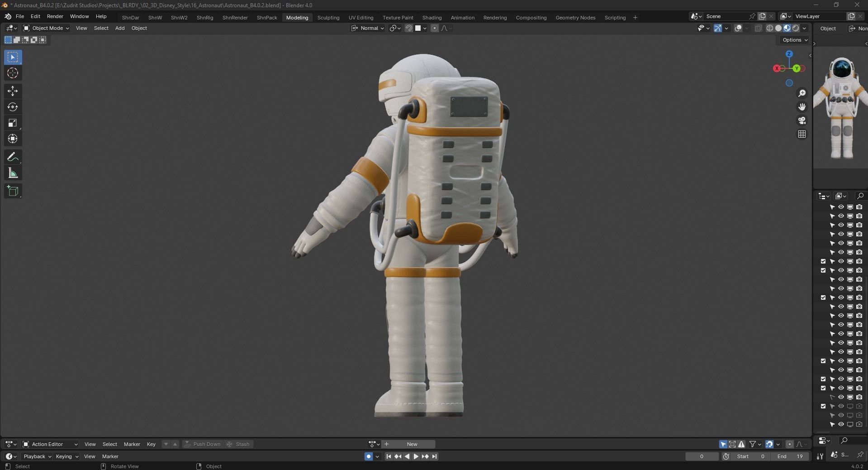Select the Annotate pencil tool
This screenshot has width=868, height=470.
[13, 157]
